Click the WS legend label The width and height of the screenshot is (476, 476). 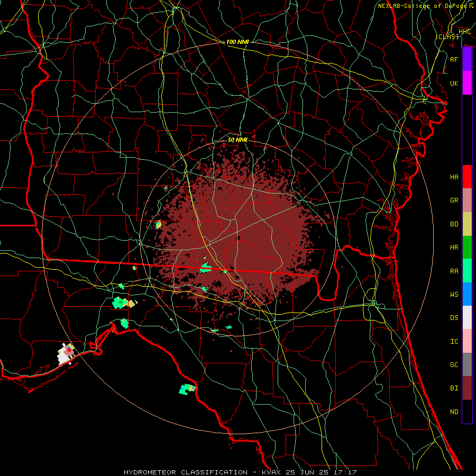[x=454, y=295]
